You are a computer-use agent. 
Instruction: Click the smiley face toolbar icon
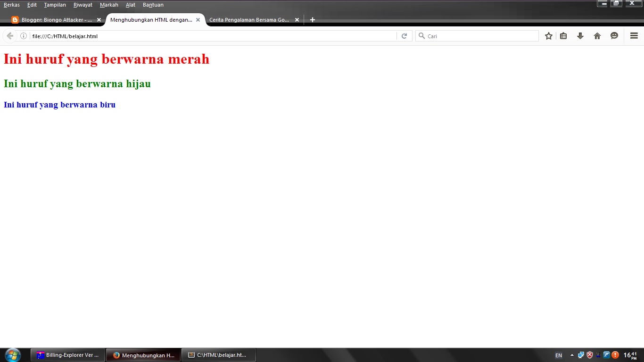[614, 36]
